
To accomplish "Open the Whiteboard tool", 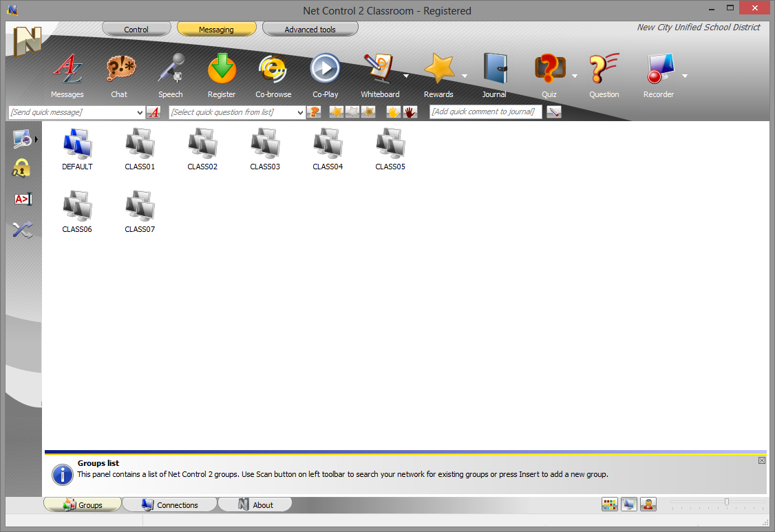I will pyautogui.click(x=380, y=76).
